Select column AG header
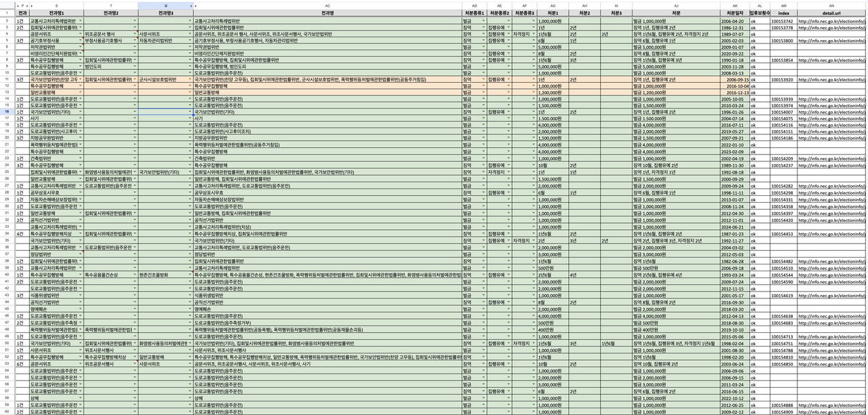Screen dimensions: 868x415 tap(553, 5)
